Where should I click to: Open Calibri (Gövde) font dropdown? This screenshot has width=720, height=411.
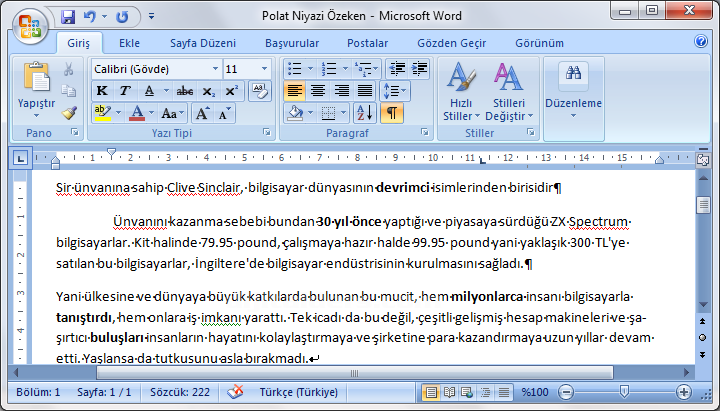(x=215, y=69)
